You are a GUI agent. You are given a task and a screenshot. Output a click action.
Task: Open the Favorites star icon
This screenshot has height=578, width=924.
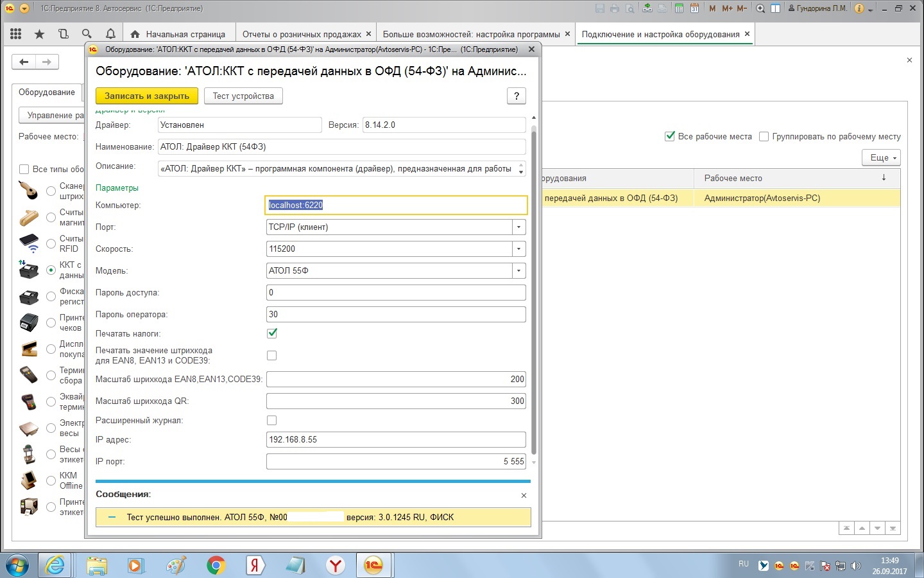tap(39, 34)
